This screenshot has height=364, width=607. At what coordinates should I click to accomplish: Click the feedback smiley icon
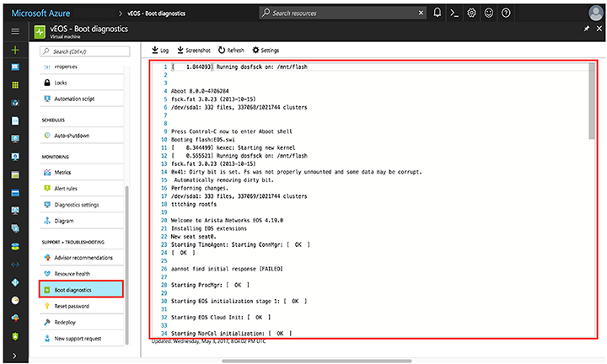(x=488, y=13)
